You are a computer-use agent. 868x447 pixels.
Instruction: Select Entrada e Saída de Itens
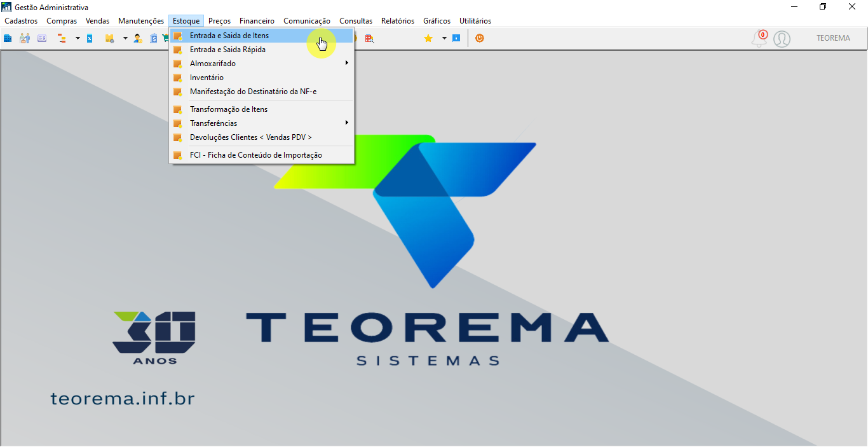[x=261, y=36]
